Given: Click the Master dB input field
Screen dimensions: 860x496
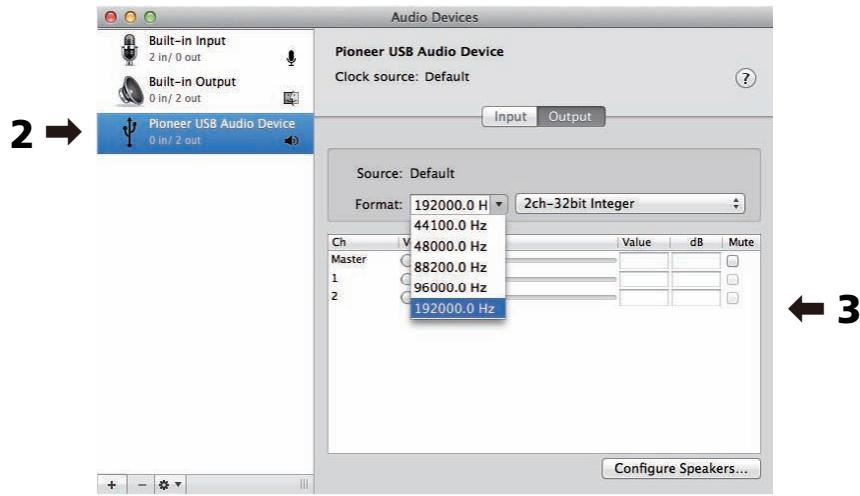Looking at the screenshot, I should tap(695, 261).
